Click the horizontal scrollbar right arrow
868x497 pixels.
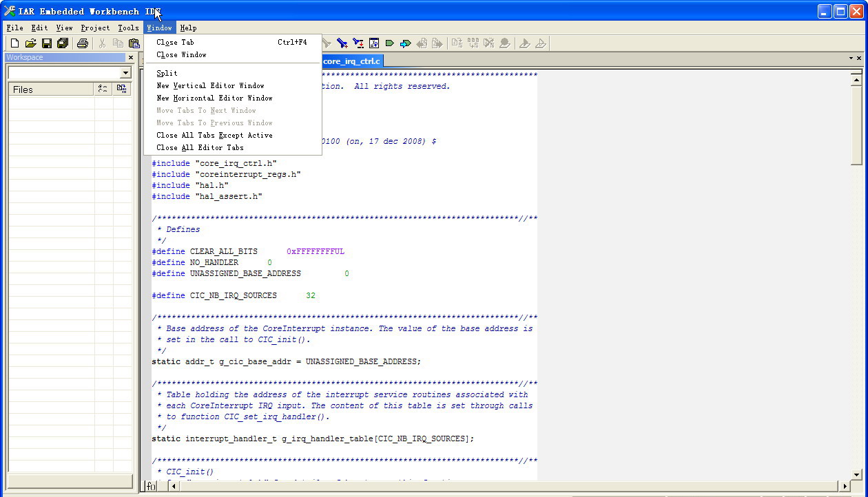coord(845,486)
